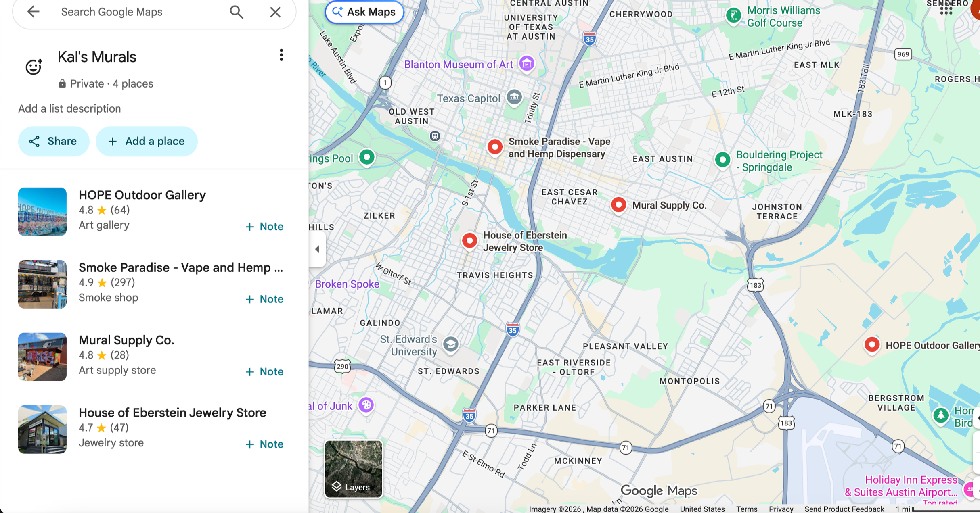Click the transit station icon near Old West Austin
This screenshot has height=513, width=980.
435,136
